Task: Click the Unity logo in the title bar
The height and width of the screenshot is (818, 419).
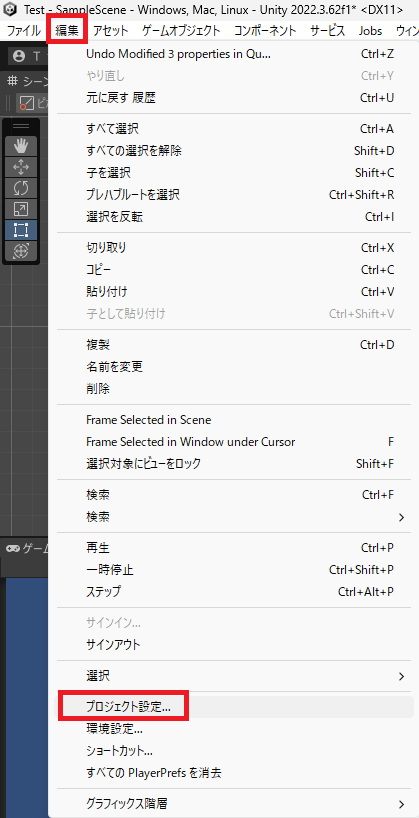Action: [11, 9]
